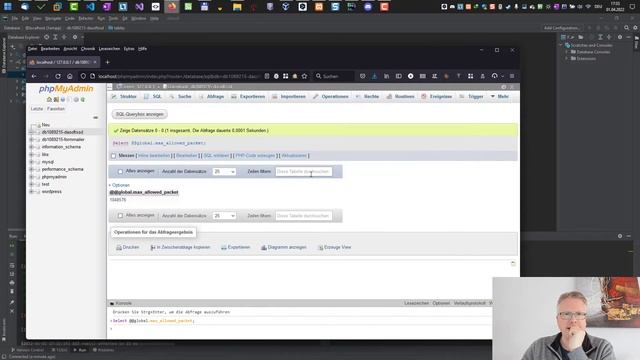Click the Erzeuge View link
The image size is (640, 360).
(x=334, y=247)
